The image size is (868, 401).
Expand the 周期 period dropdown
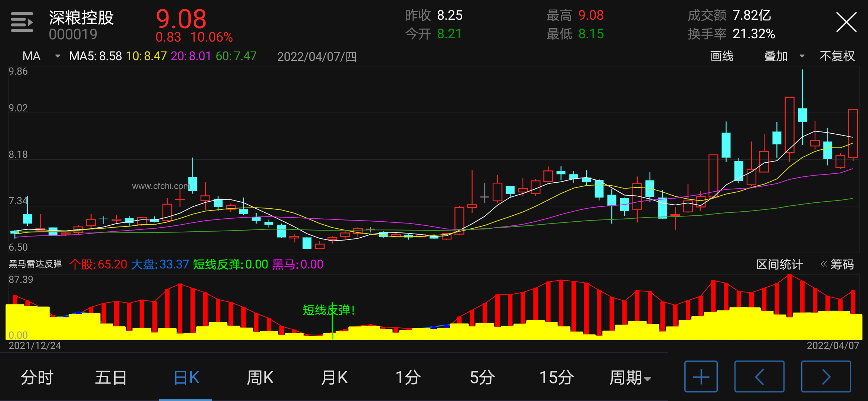point(630,378)
